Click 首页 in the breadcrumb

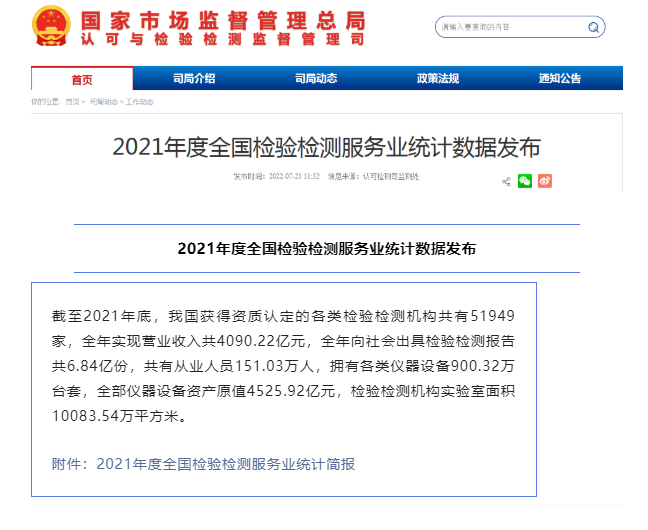73,102
